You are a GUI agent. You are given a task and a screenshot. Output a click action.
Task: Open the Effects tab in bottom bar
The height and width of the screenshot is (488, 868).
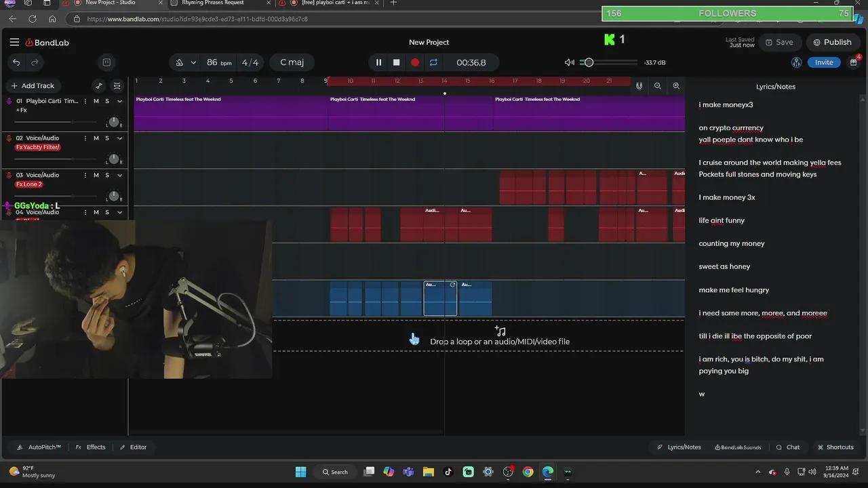click(90, 447)
